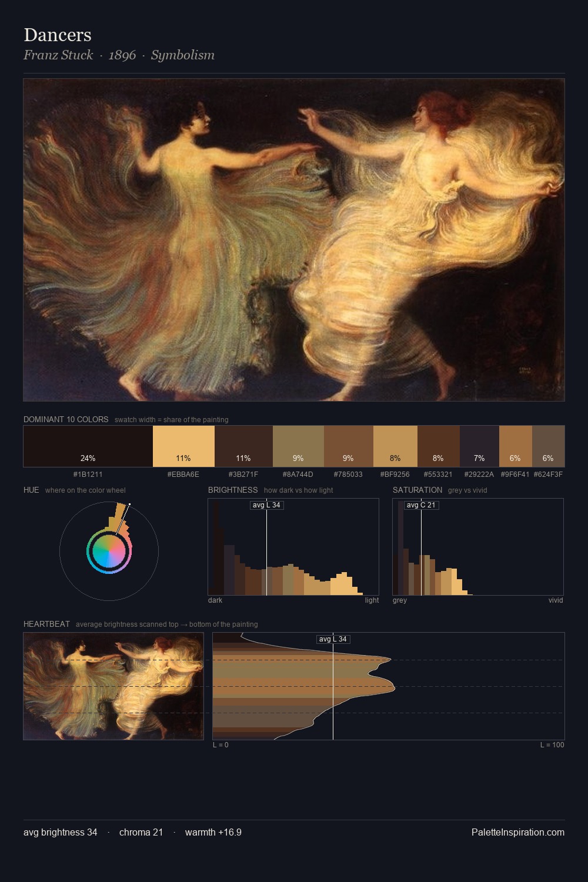Open the PaletteInspiration.com link
This screenshot has height=882, width=588.
coord(518,832)
